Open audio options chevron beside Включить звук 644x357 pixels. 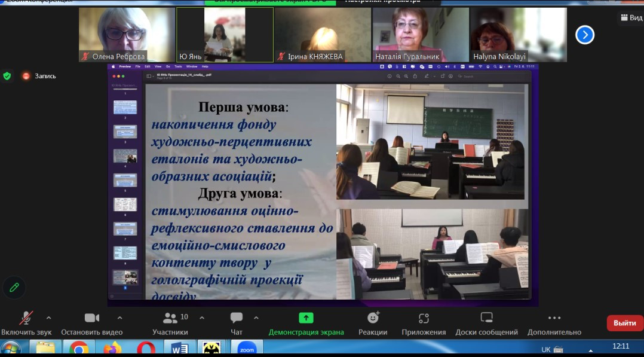click(49, 318)
